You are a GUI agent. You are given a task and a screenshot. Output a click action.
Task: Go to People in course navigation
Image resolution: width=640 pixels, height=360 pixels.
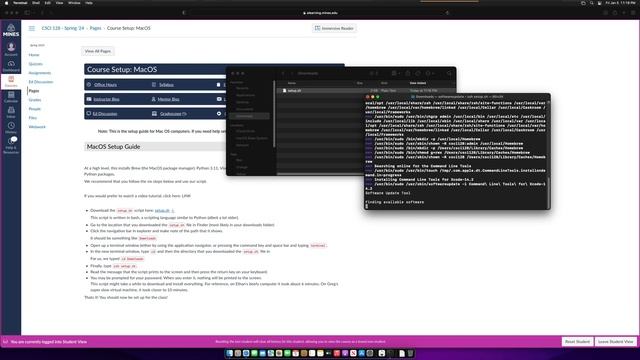(x=35, y=109)
